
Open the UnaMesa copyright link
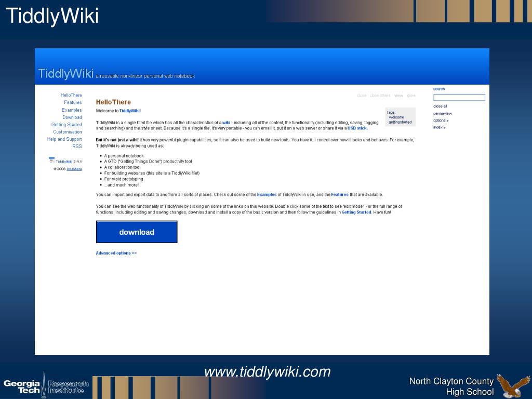tap(74, 169)
